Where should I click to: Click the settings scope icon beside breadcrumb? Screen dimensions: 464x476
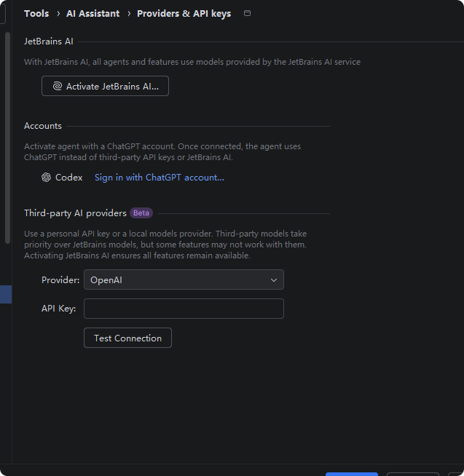(248, 13)
